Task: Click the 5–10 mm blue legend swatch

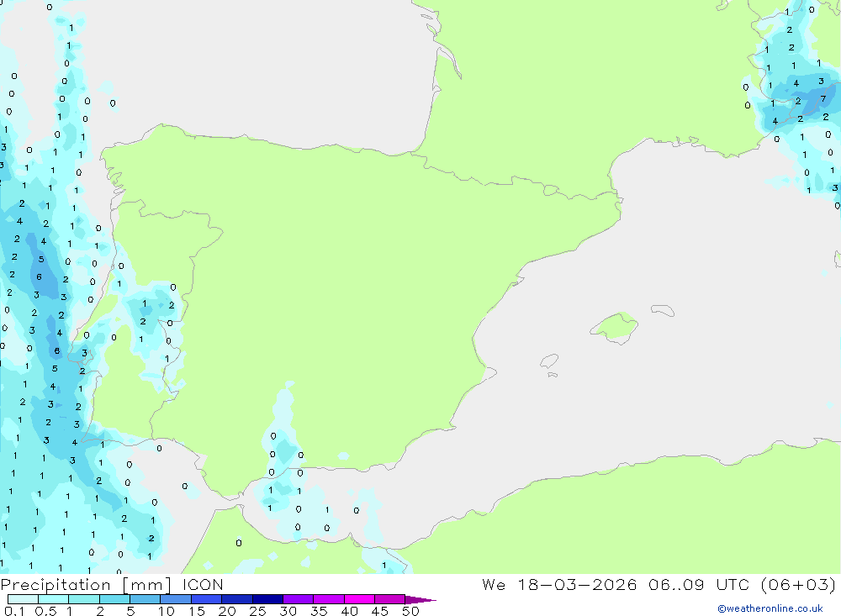Action: click(145, 599)
